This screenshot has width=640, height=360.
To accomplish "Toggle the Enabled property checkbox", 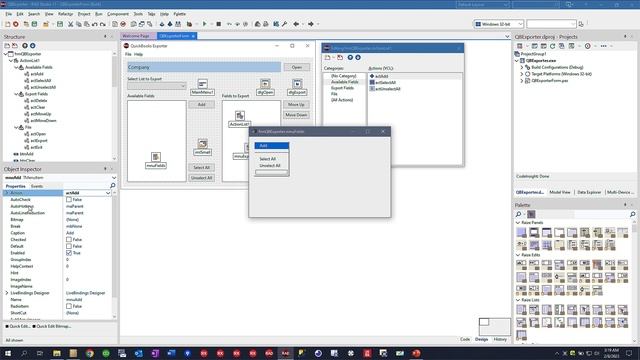I will click(x=69, y=253).
